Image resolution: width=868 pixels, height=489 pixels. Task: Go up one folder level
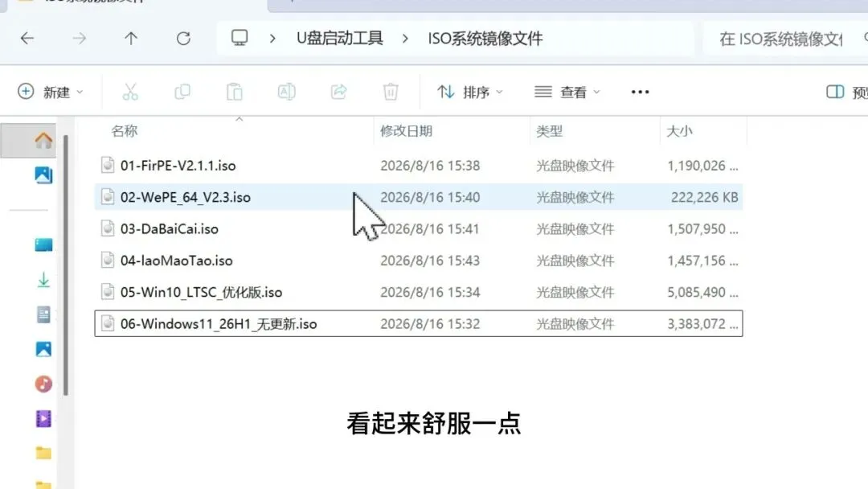click(131, 39)
